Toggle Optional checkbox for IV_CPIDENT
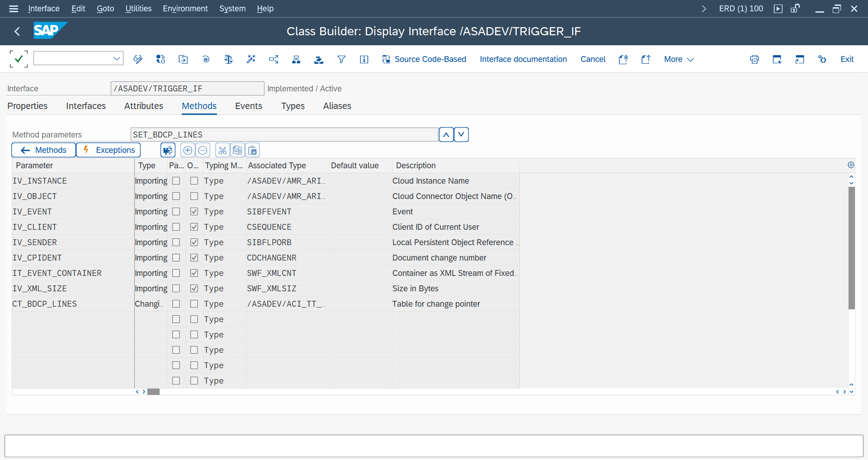This screenshot has width=868, height=460. (x=194, y=257)
